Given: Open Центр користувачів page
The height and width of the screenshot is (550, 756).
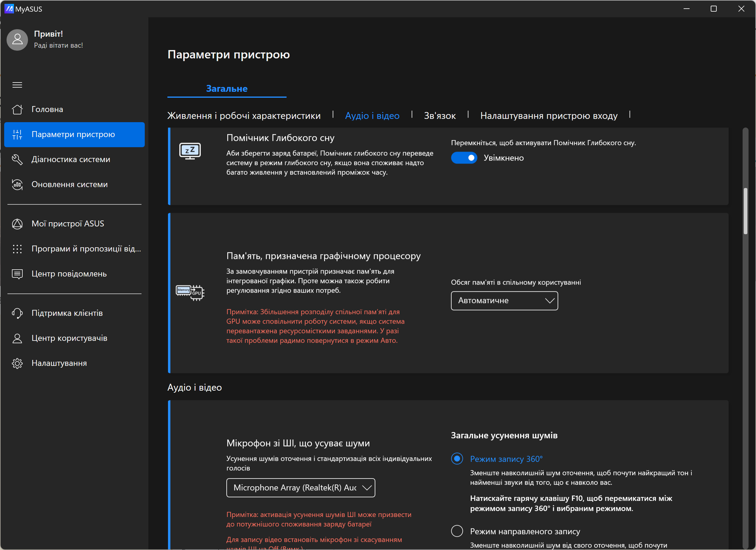Looking at the screenshot, I should (x=74, y=338).
